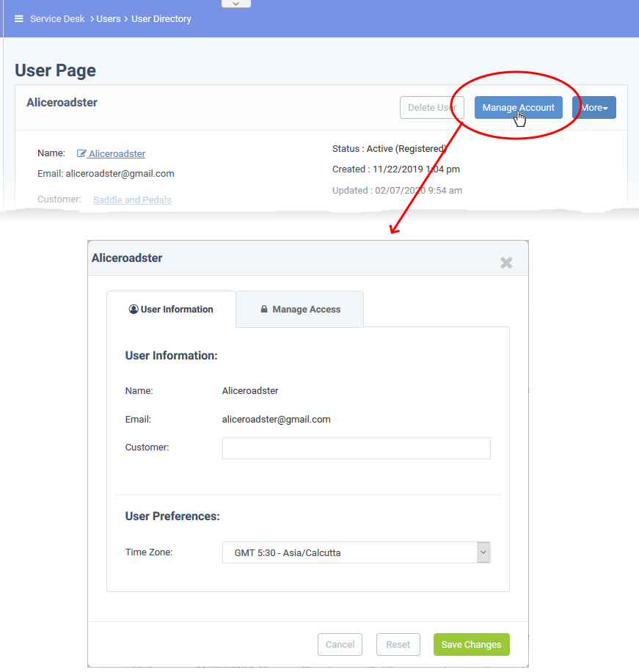Select the GMT 5:30 - Asia/Calcutta combo box

[x=356, y=552]
